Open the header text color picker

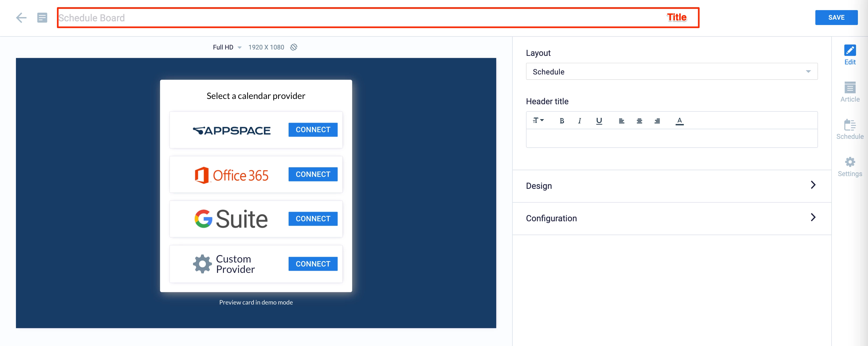(x=679, y=121)
